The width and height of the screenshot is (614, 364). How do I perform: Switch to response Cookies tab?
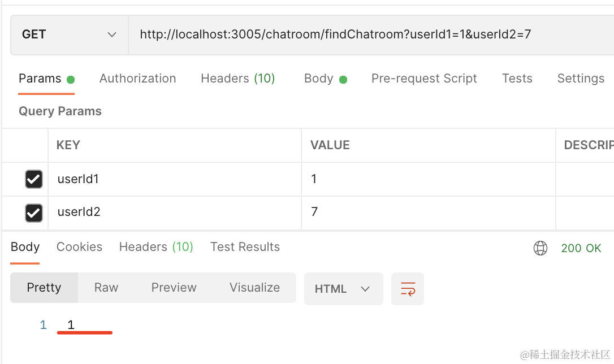[79, 247]
